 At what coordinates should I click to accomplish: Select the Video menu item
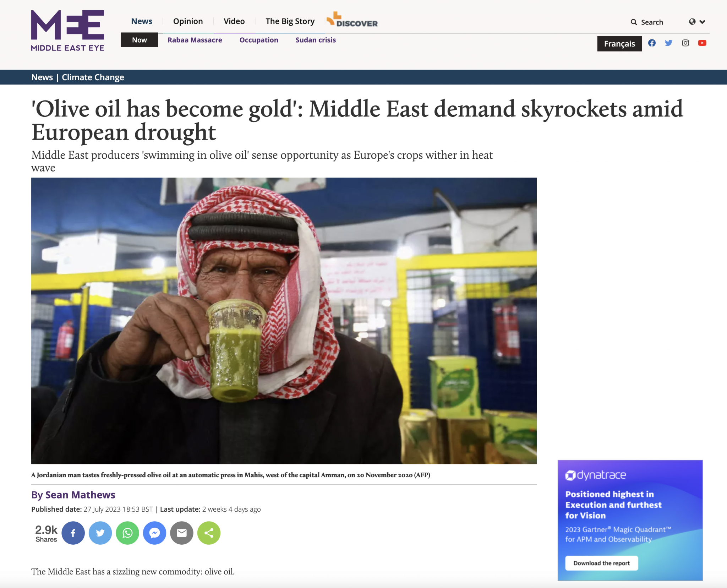[x=234, y=21]
